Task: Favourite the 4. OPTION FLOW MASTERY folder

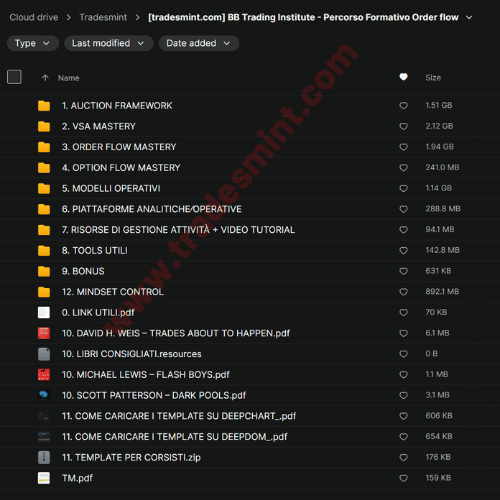Action: 403,168
